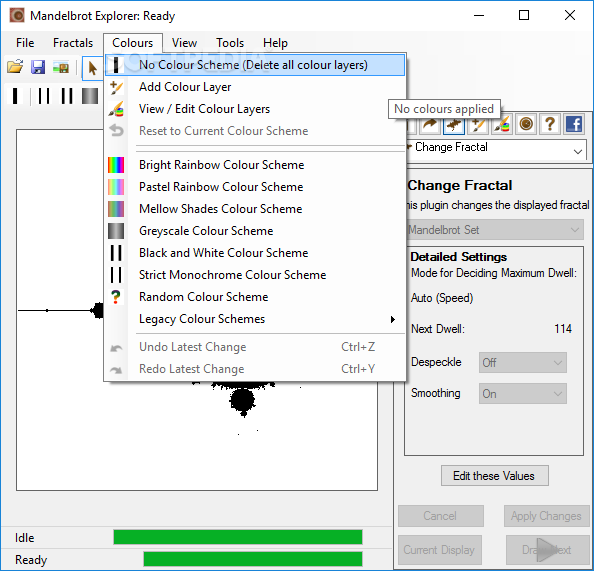594x571 pixels.
Task: Open help via the question mark icon
Action: click(550, 124)
